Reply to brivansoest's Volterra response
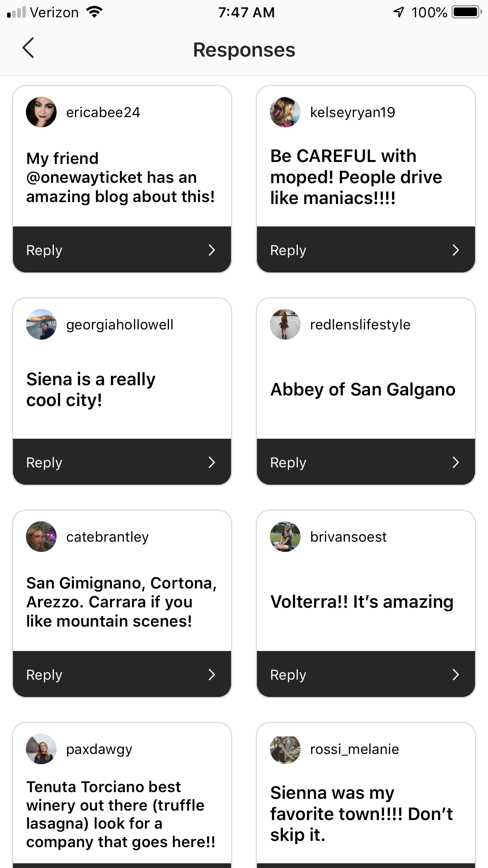Viewport: 488px width, 868px height. click(366, 675)
